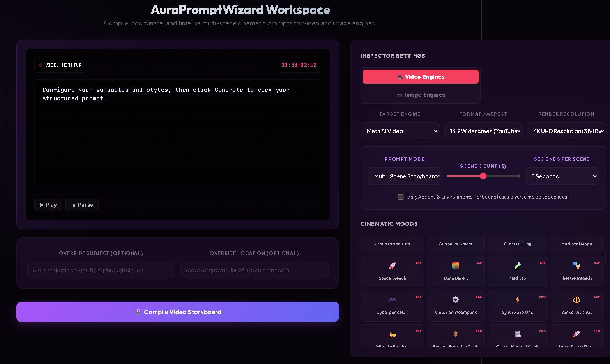Click the Pause button in video monitor

pos(82,205)
